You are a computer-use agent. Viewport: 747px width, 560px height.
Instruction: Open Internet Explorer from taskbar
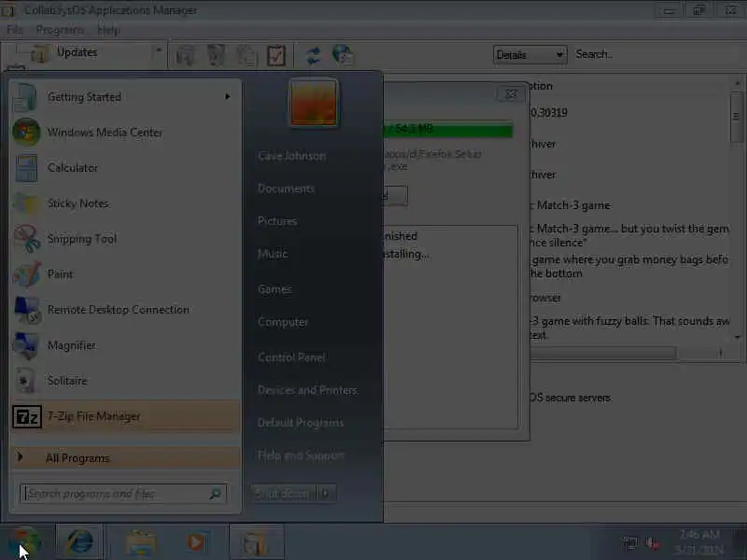(79, 542)
